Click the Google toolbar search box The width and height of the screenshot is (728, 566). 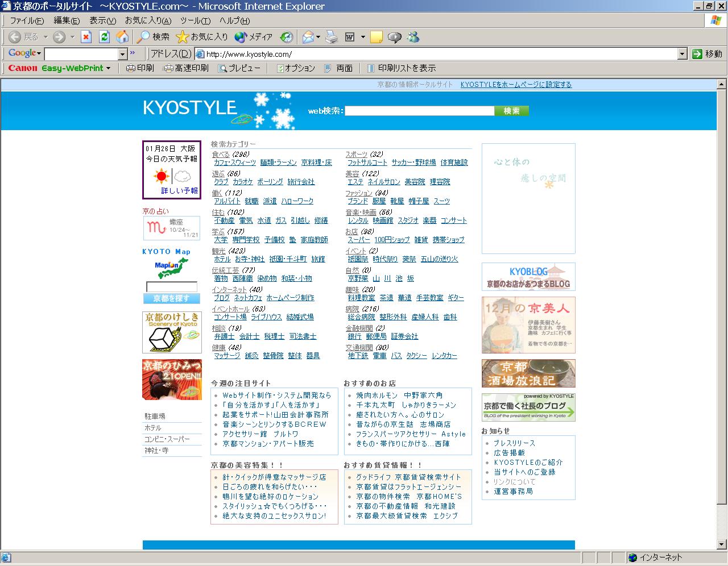pyautogui.click(x=81, y=54)
